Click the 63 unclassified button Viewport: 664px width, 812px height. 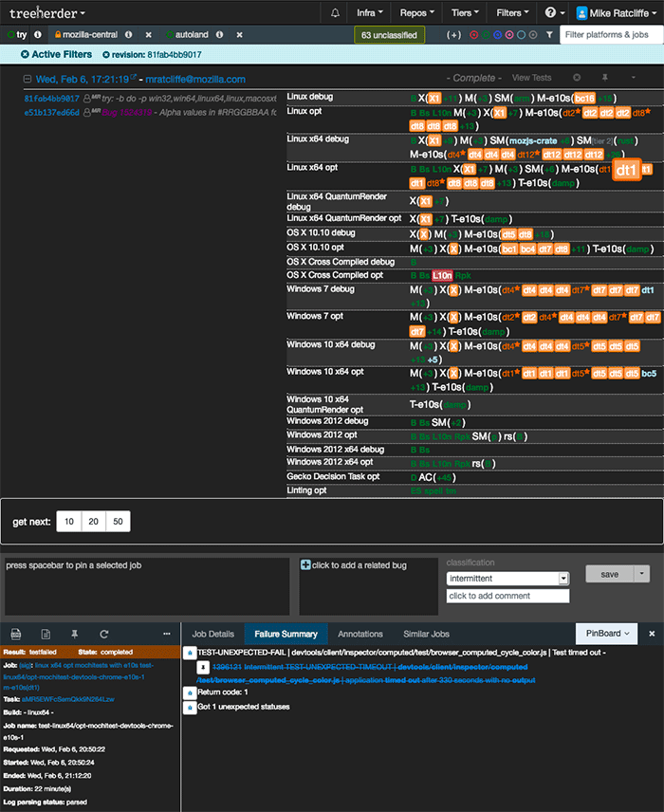[x=389, y=35]
